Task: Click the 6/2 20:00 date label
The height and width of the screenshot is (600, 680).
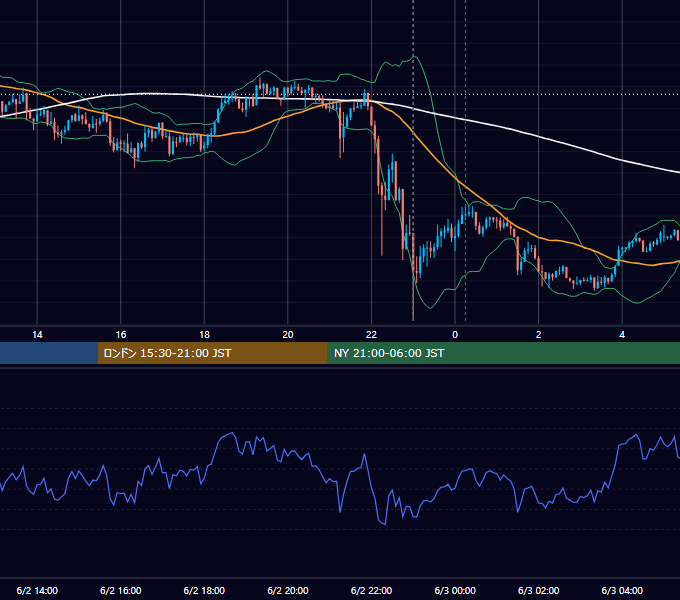Action: pos(288,590)
